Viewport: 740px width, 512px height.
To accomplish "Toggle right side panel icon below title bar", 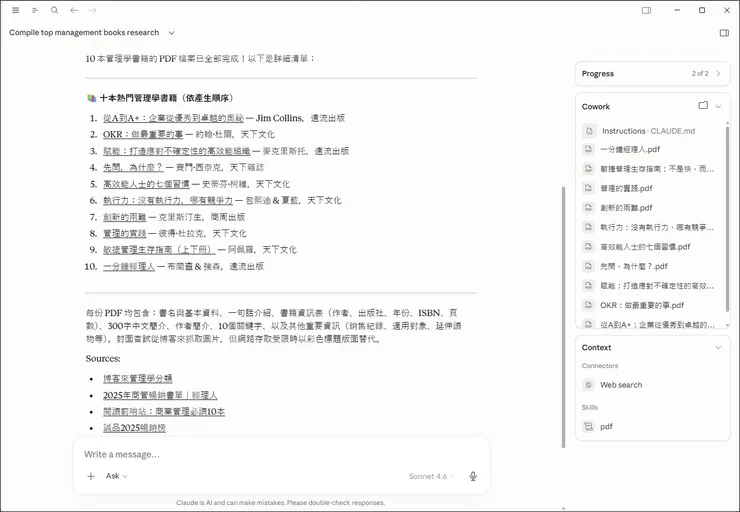I will click(724, 33).
